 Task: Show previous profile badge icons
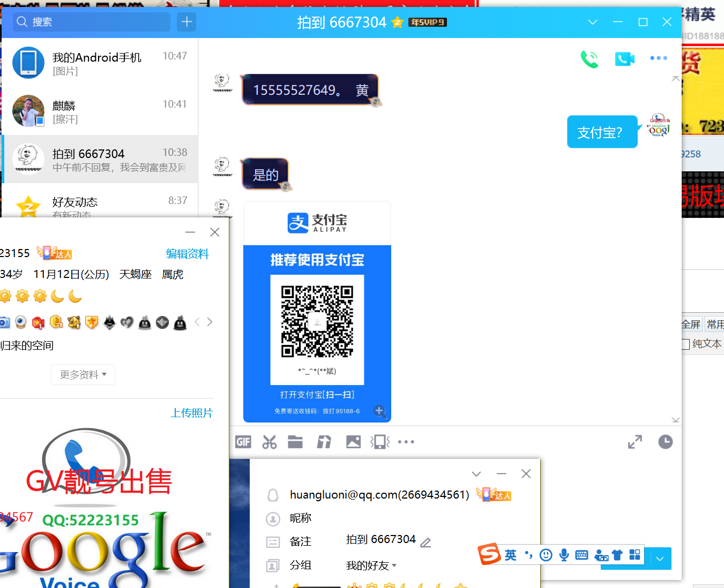(197, 322)
